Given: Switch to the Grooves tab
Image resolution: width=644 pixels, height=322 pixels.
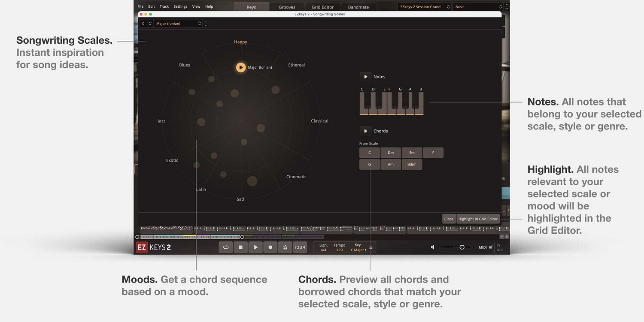Looking at the screenshot, I should click(x=287, y=7).
